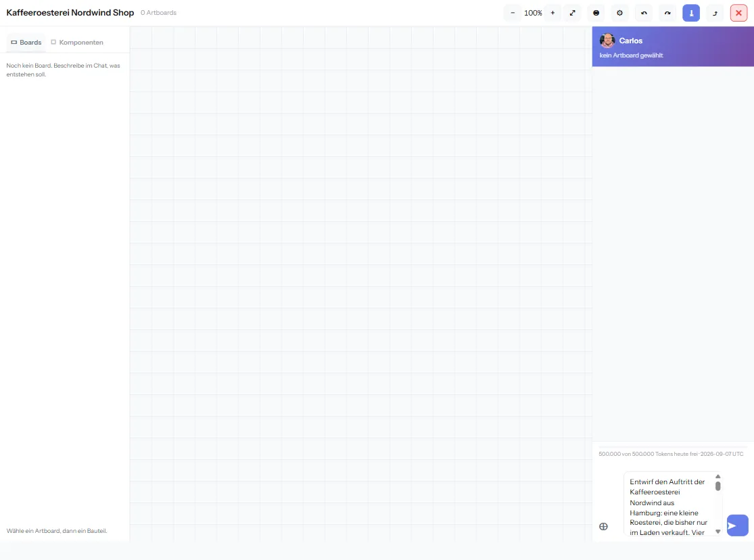754x560 pixels.
Task: Click Carlos's avatar picture
Action: point(607,41)
